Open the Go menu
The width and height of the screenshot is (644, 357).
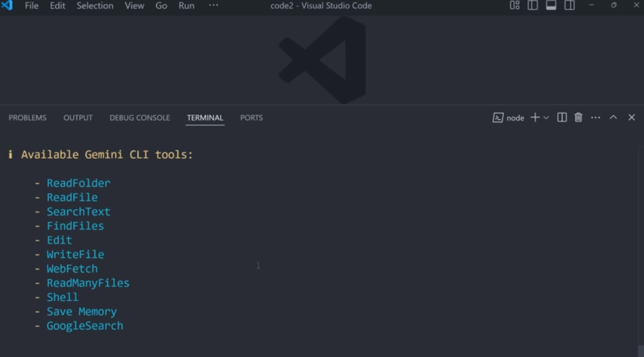pos(161,6)
